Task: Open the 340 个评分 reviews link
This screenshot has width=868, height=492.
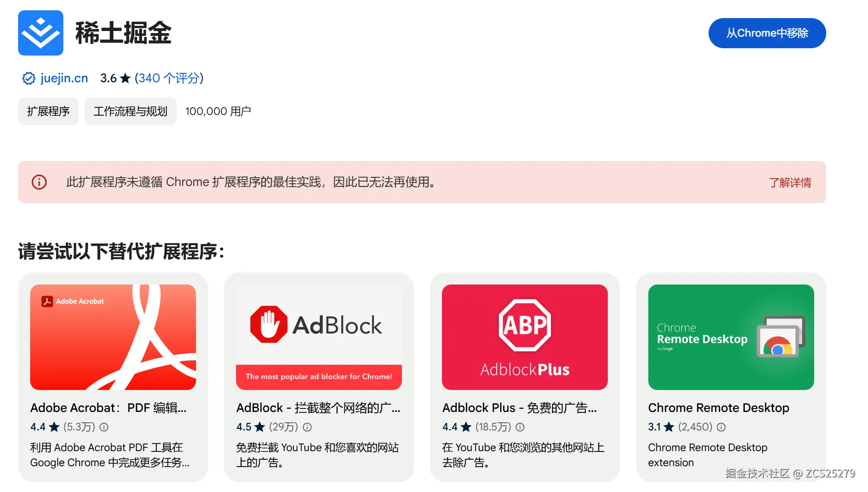Action: tap(169, 78)
